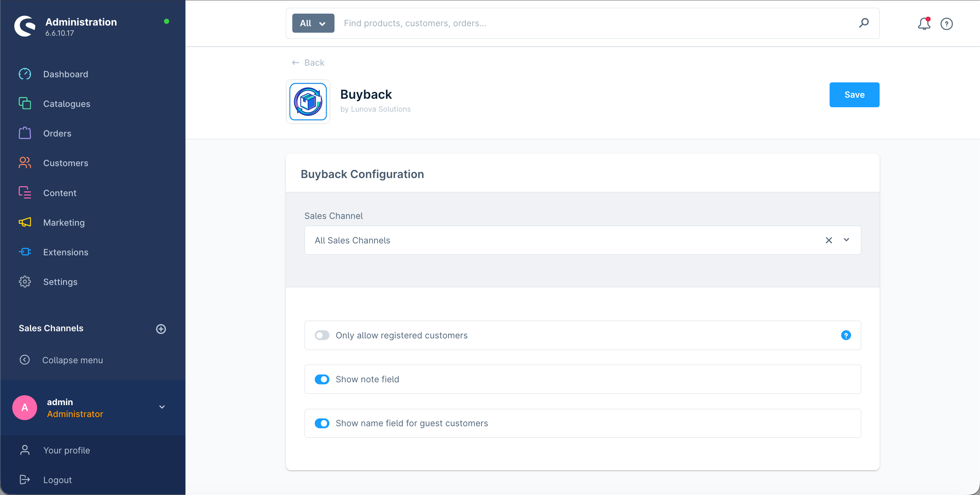Go Back to previous page
The height and width of the screenshot is (495, 980).
[308, 62]
